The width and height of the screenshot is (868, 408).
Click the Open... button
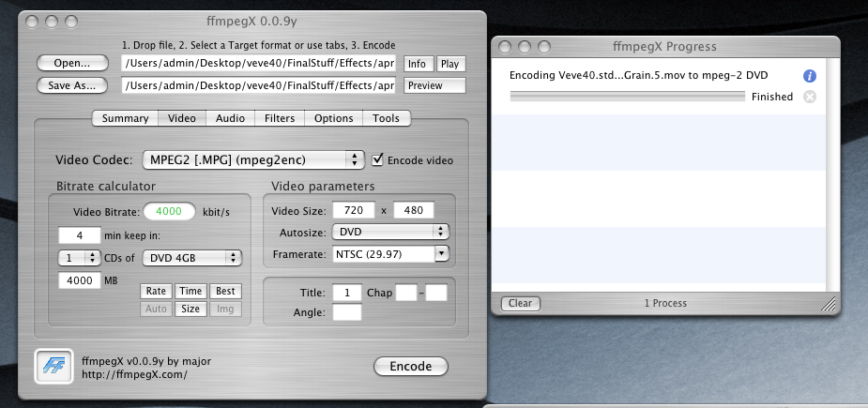click(72, 63)
